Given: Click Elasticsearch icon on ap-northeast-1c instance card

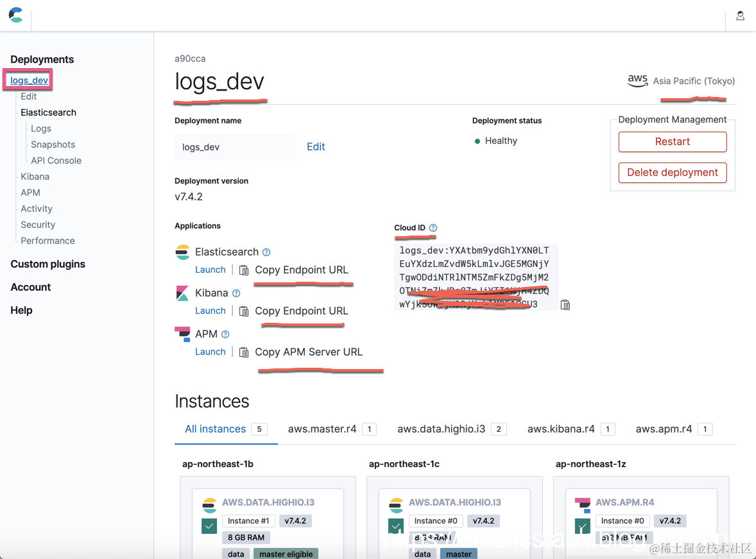Looking at the screenshot, I should (396, 505).
